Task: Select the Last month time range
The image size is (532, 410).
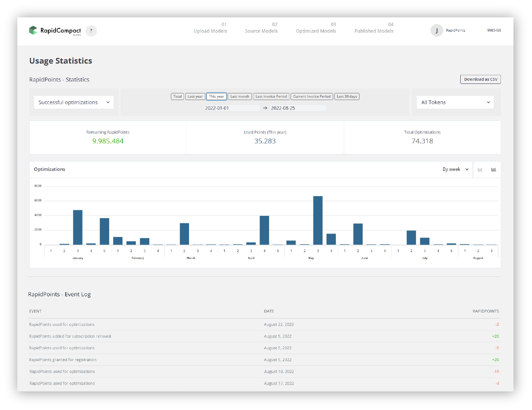Action: coord(240,96)
